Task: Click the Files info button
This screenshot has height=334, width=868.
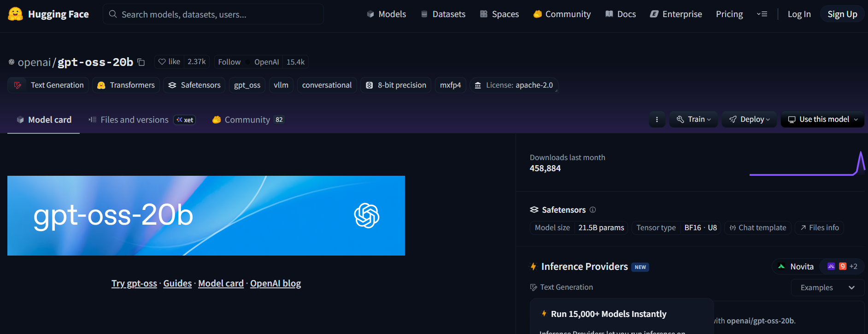Action: (x=819, y=228)
